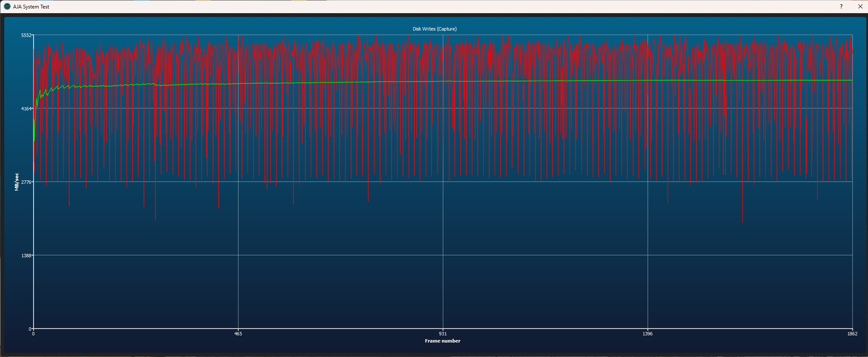Pick the 2776 Y-axis tick label
868x357 pixels.
pos(26,182)
